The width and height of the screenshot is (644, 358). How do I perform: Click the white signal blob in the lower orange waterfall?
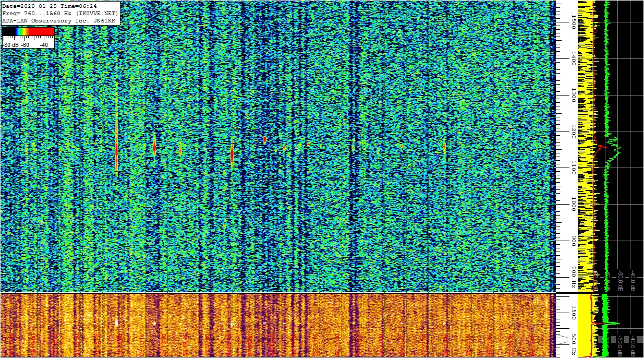116,323
